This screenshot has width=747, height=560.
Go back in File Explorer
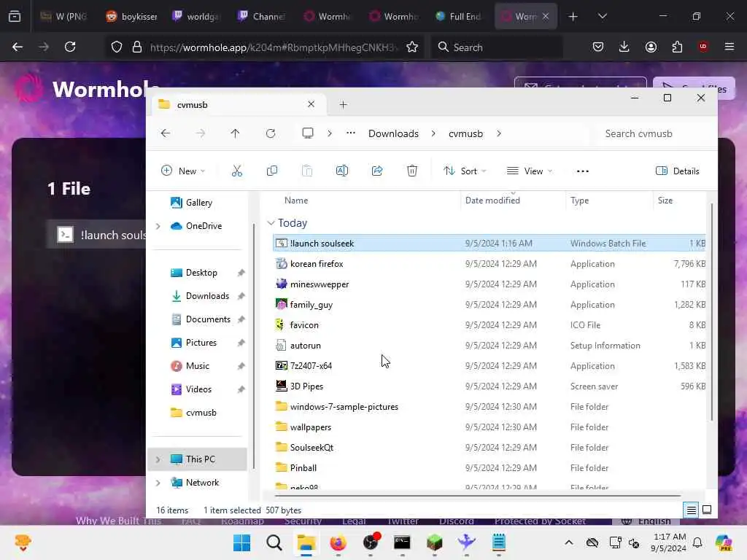(x=166, y=133)
